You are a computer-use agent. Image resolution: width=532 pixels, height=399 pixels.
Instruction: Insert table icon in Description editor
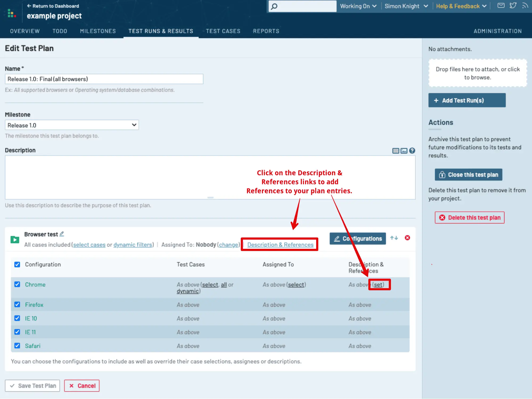pyautogui.click(x=396, y=151)
